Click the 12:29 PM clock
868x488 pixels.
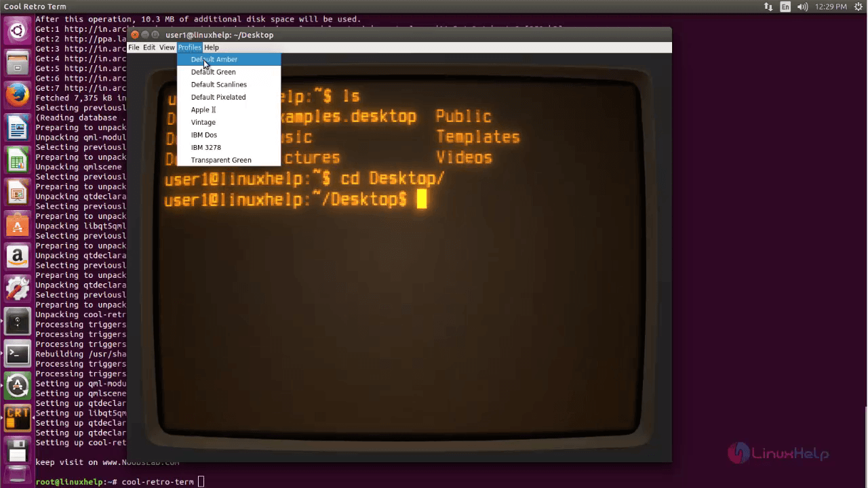pos(831,7)
